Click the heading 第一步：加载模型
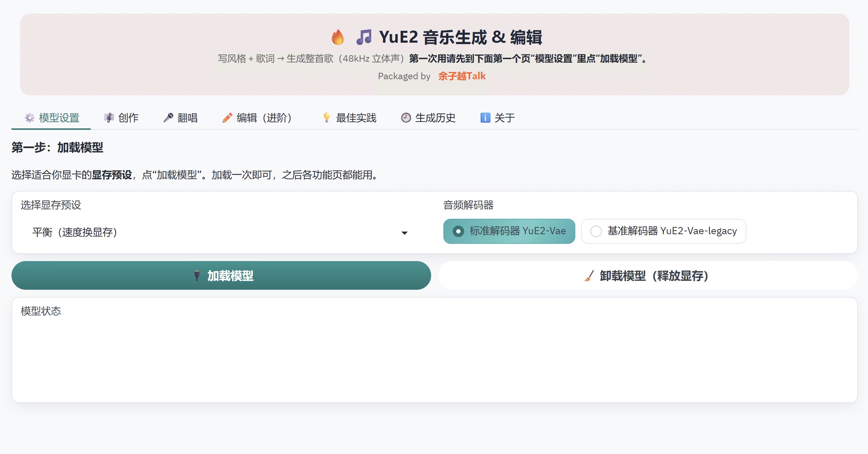 pyautogui.click(x=57, y=147)
